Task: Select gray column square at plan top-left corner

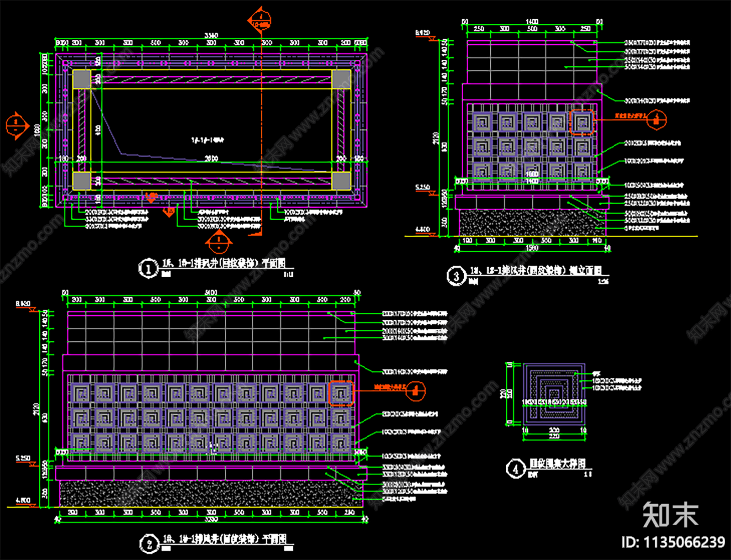Action: pyautogui.click(x=82, y=79)
